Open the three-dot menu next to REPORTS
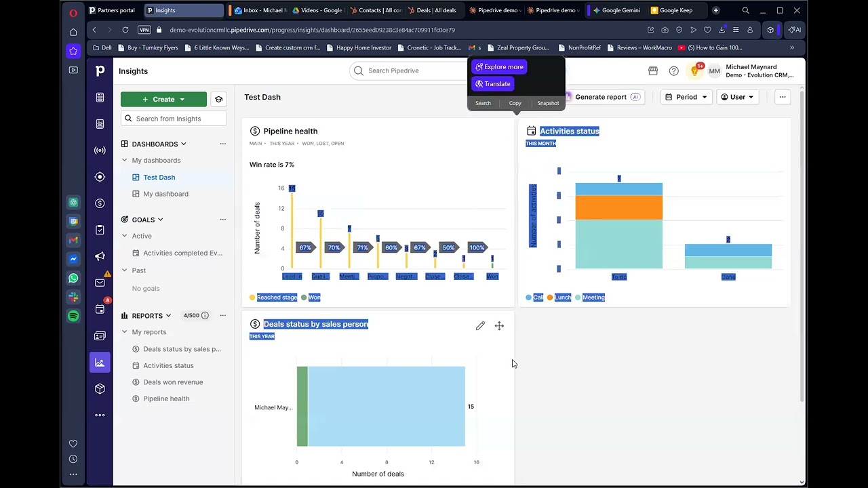Screen dimensions: 868x488 (222, 316)
